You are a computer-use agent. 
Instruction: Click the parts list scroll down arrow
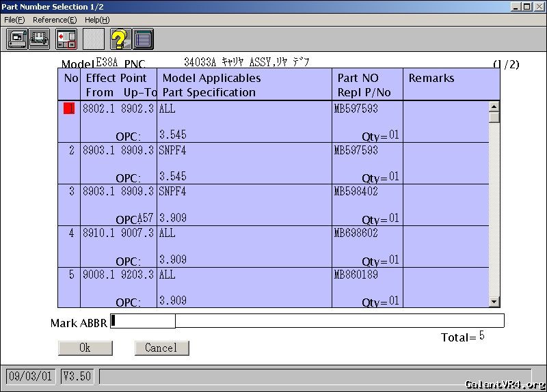[494, 302]
